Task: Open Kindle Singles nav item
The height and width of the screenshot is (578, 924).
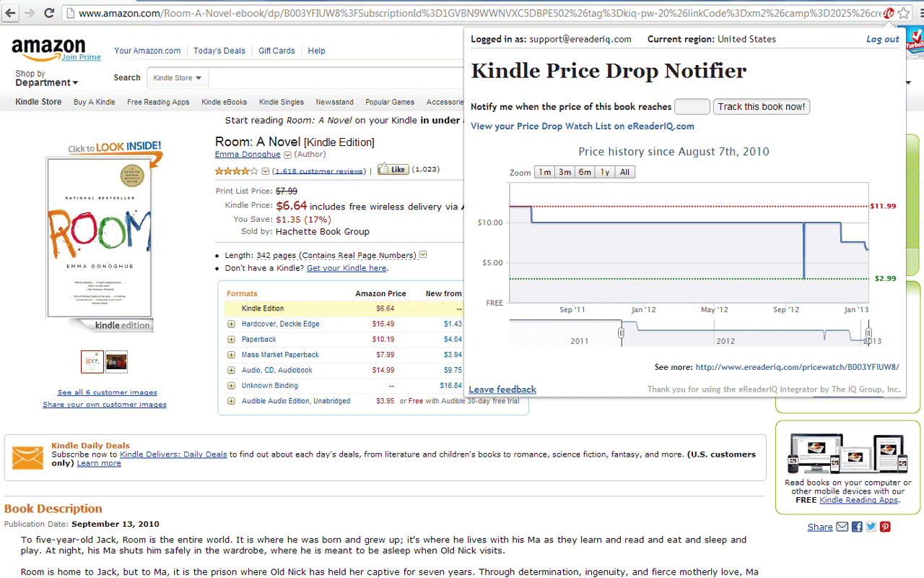Action: pos(282,102)
